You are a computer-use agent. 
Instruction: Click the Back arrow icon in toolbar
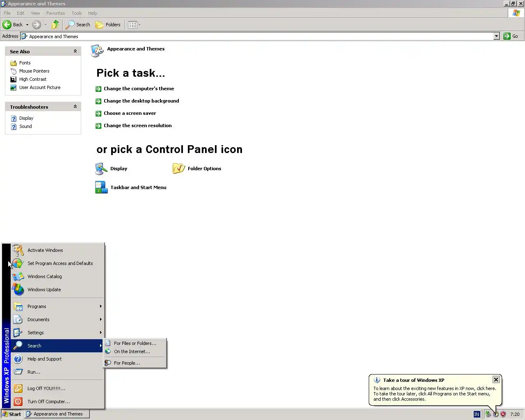tap(7, 25)
